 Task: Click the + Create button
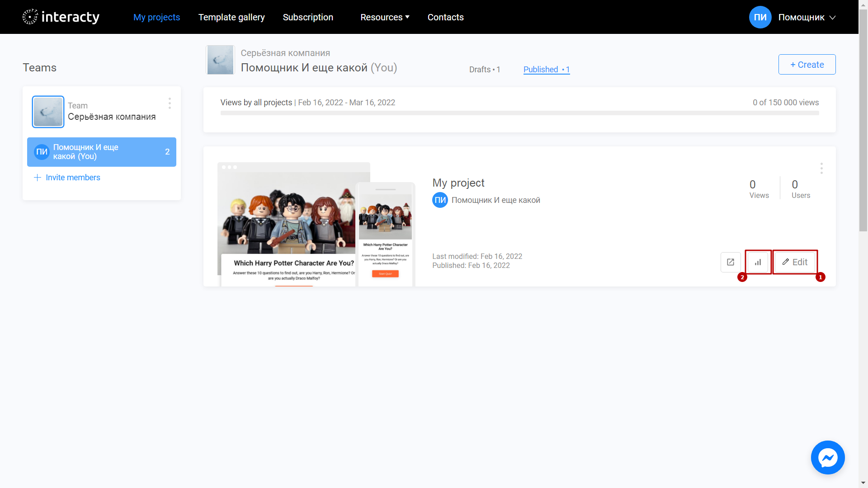click(807, 64)
